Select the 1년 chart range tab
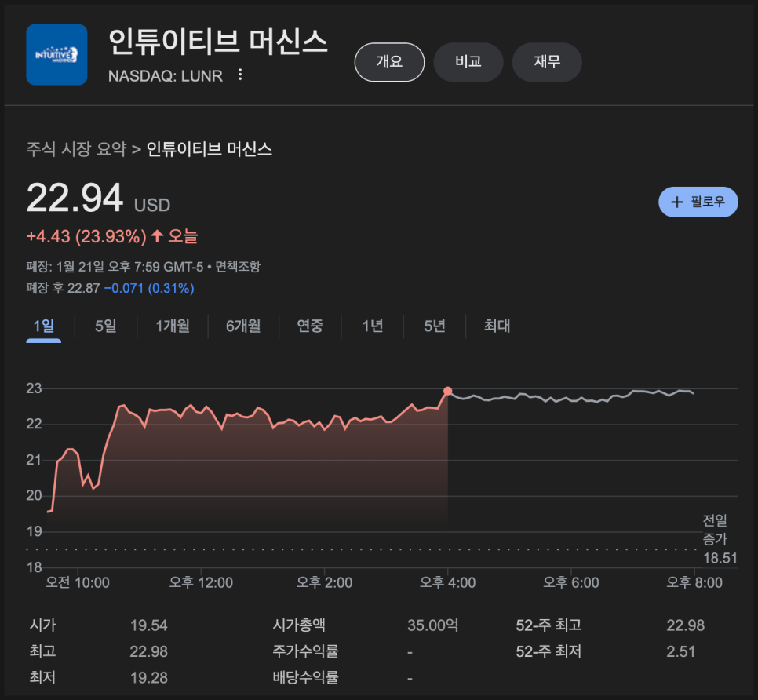 point(373,326)
